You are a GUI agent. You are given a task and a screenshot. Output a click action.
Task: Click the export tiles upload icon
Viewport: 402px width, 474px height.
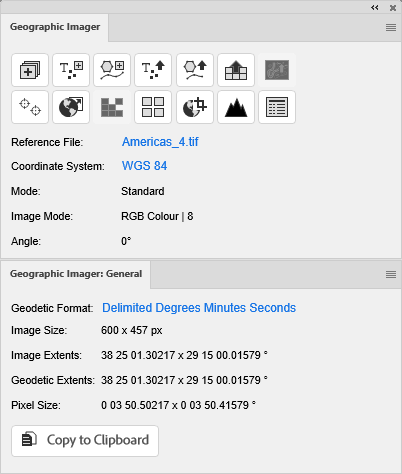[x=236, y=70]
